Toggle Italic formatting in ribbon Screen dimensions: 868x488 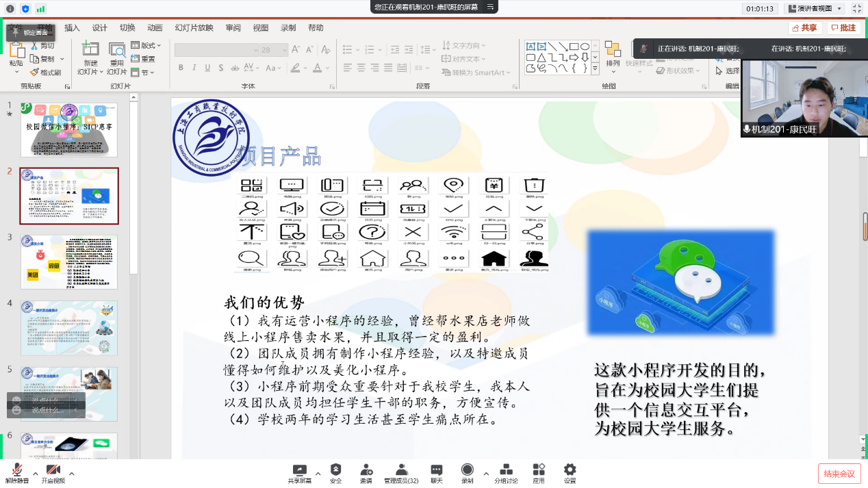pos(194,68)
